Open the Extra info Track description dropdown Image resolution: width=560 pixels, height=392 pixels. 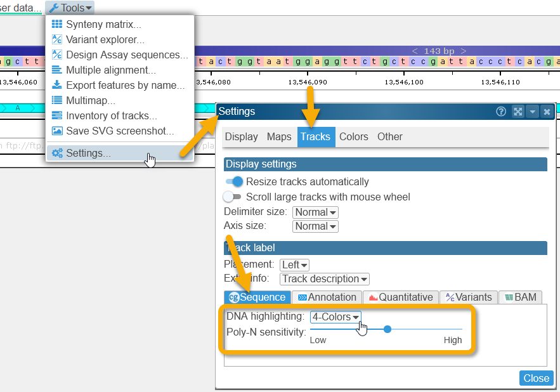(325, 278)
